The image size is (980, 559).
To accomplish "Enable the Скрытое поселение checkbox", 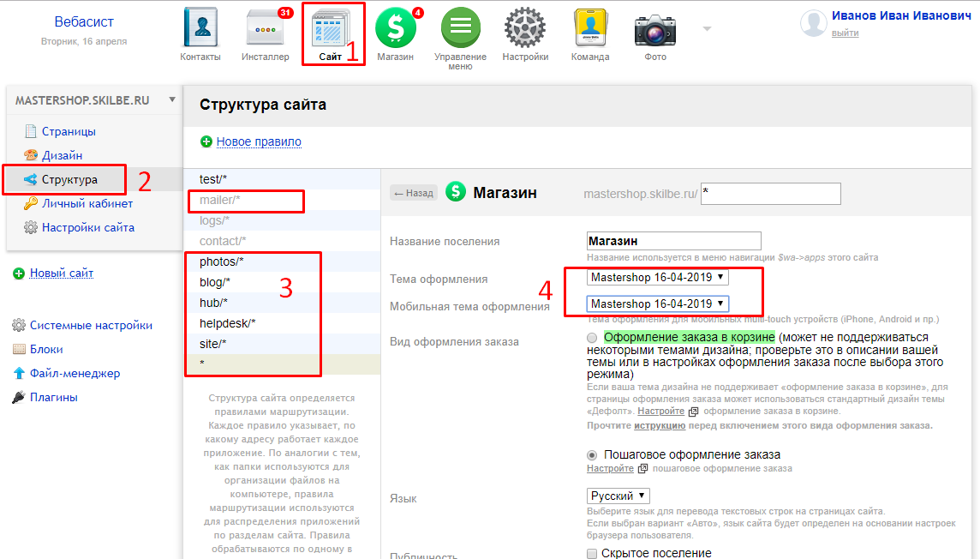I will click(593, 554).
